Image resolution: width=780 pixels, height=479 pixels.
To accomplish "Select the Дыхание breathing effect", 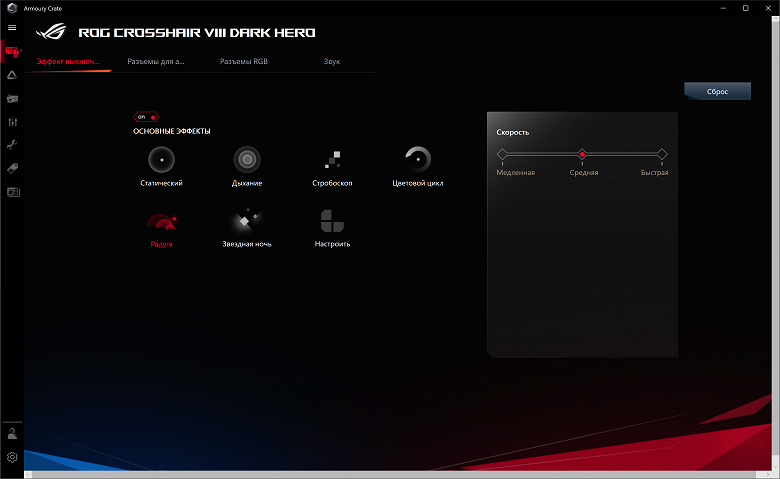I will pos(247,166).
